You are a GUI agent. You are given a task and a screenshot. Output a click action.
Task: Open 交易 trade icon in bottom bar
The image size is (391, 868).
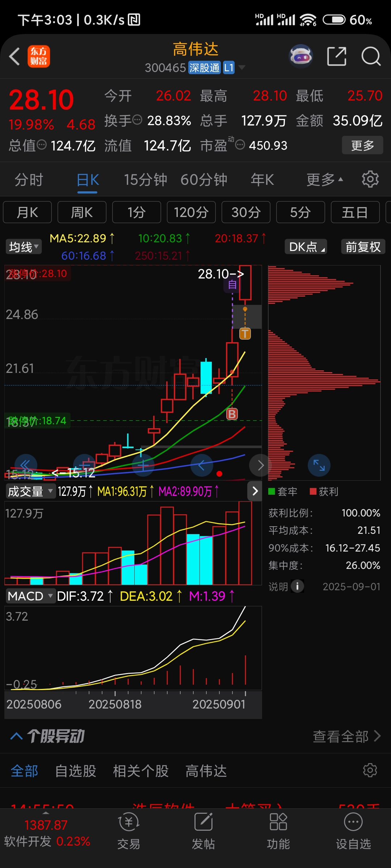[129, 830]
